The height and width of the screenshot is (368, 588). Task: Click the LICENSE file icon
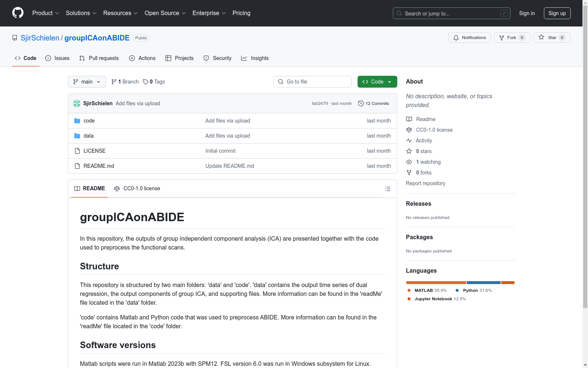point(77,151)
